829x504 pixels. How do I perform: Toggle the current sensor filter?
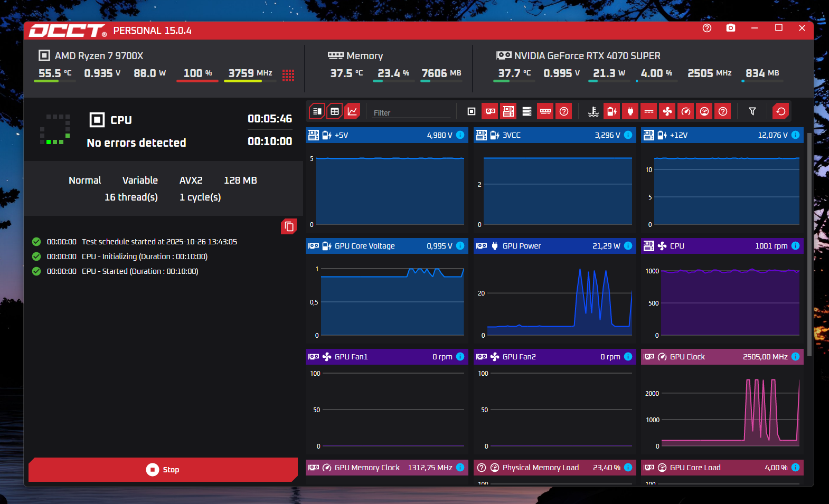(649, 111)
